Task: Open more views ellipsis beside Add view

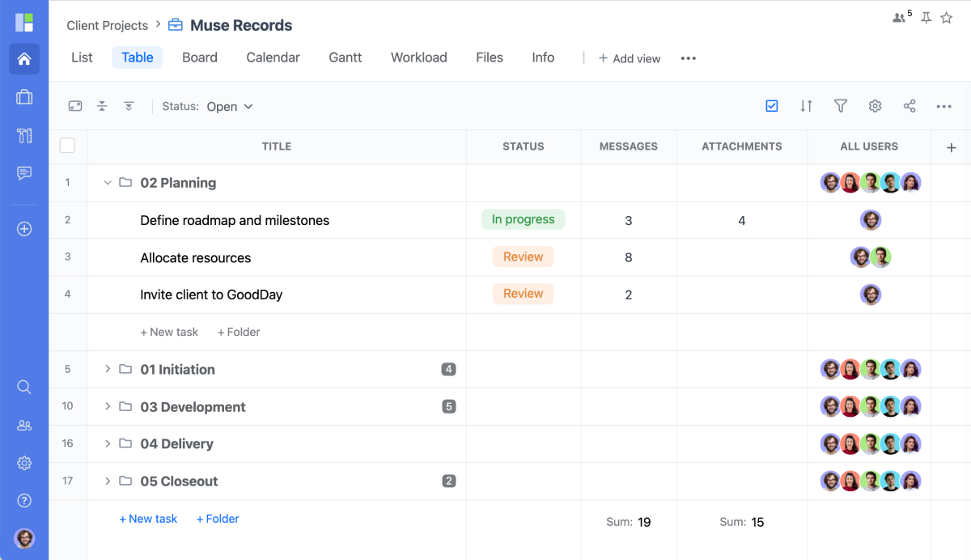Action: point(689,58)
